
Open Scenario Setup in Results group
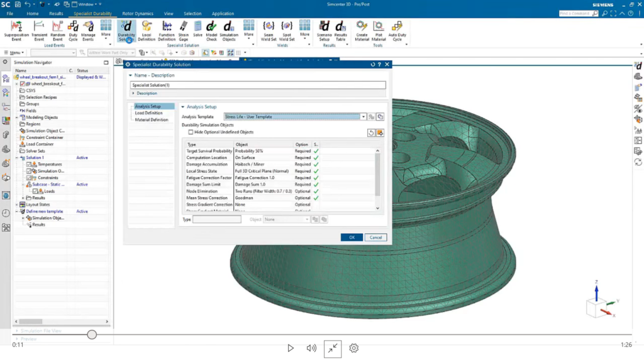click(325, 29)
